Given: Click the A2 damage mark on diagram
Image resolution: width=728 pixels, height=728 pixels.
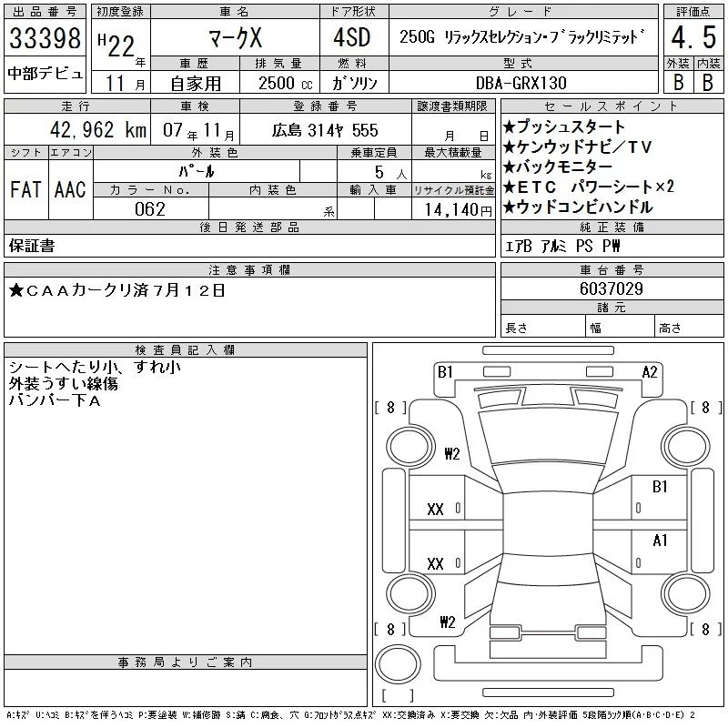Looking at the screenshot, I should 650,372.
